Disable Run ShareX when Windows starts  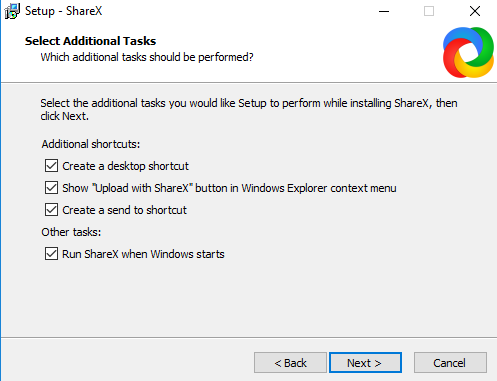click(x=51, y=254)
